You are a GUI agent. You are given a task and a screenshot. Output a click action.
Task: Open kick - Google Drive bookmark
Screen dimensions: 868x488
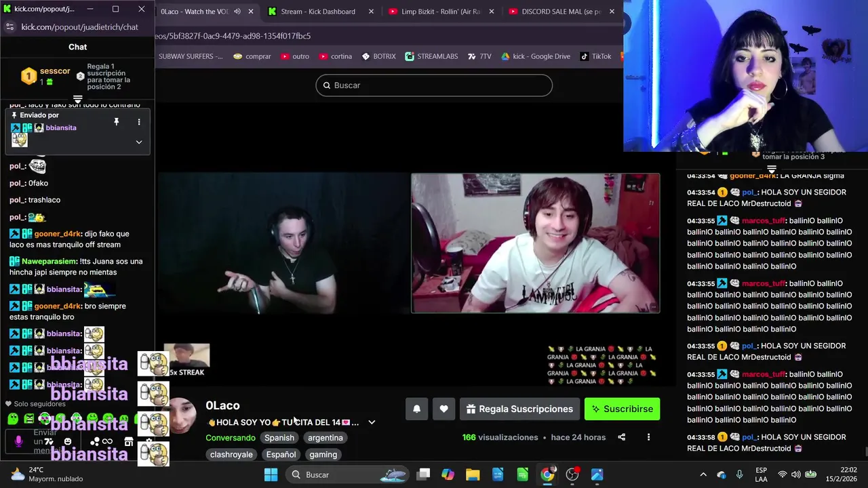tap(536, 56)
